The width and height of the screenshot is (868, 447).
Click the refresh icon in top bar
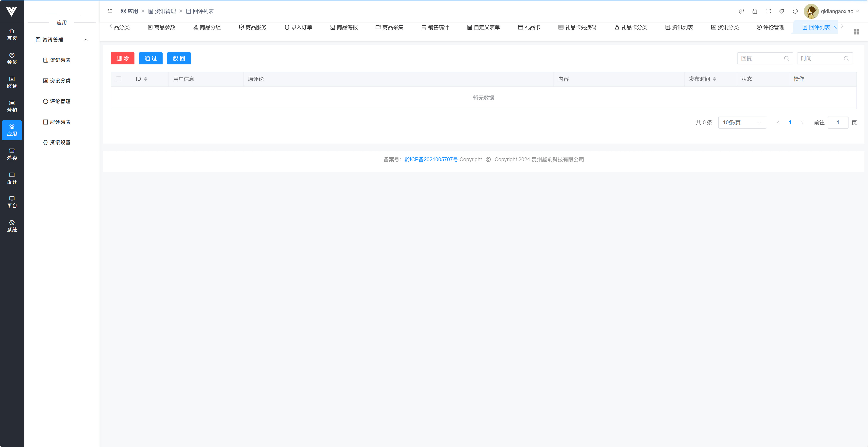795,11
